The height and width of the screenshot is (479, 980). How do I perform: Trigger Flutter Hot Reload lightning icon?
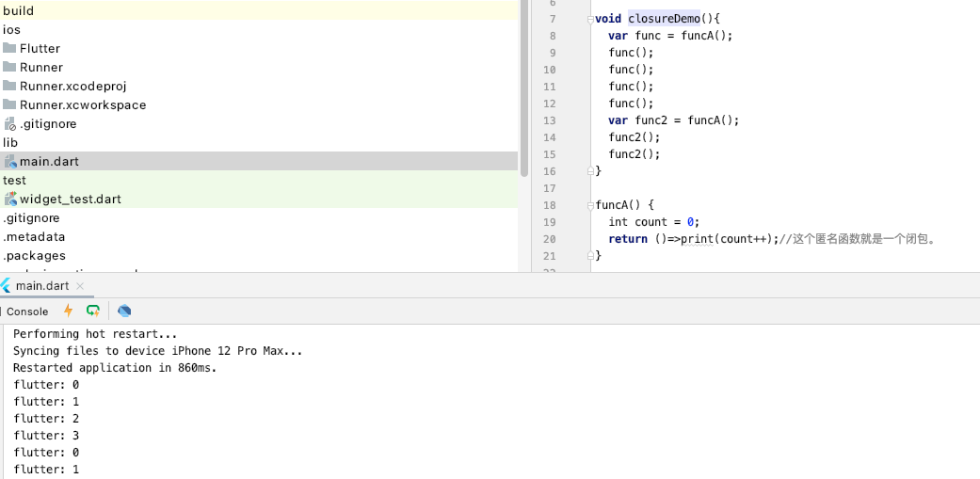click(68, 311)
